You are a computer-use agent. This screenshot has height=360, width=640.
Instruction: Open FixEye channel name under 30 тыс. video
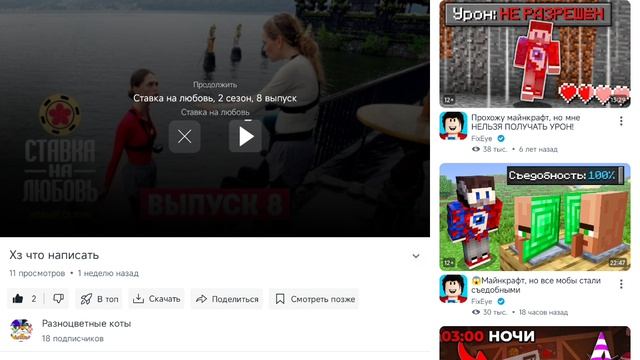click(x=482, y=302)
